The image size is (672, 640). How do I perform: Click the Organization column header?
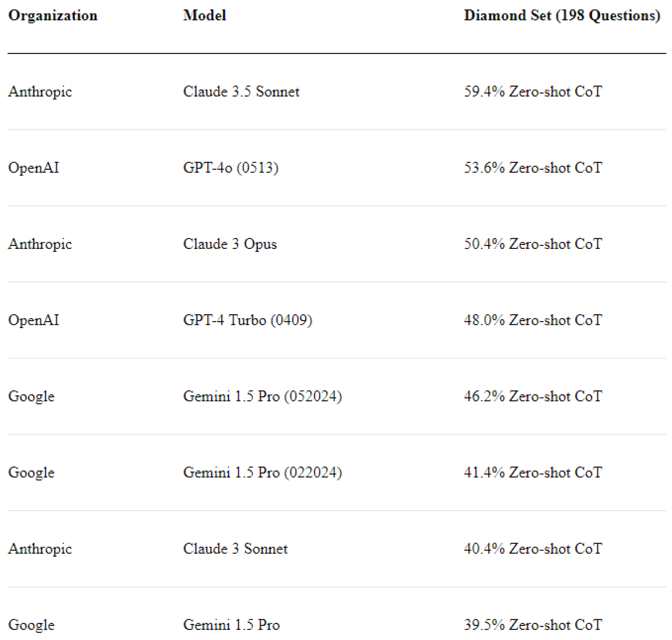coord(52,15)
